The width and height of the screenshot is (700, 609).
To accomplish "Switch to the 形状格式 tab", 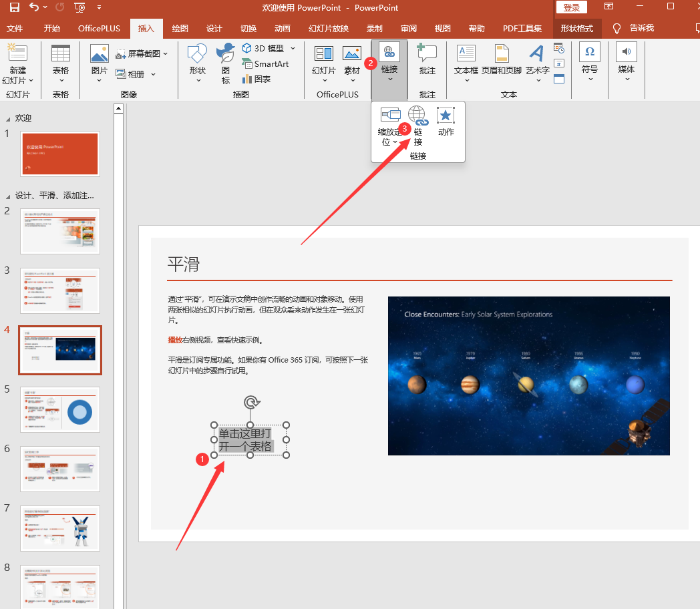I will point(577,28).
